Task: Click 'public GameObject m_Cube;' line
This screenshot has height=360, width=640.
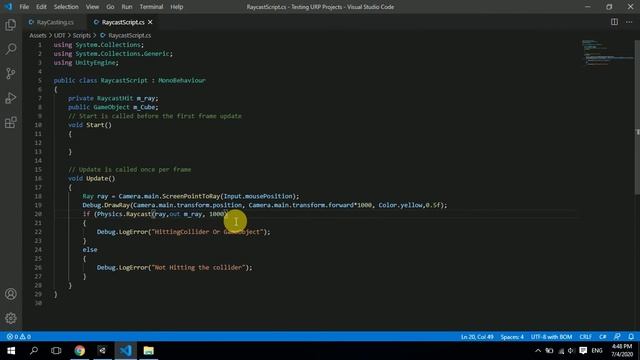Action: click(113, 107)
